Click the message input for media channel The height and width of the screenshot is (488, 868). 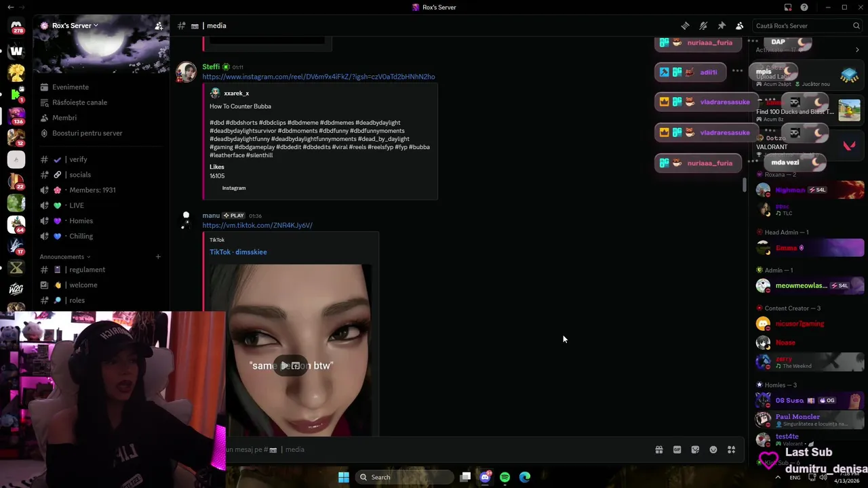click(x=434, y=449)
